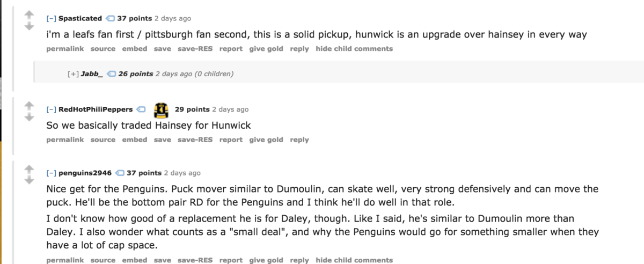
Task: Upvote Spasticated's comment
Action: point(29,16)
